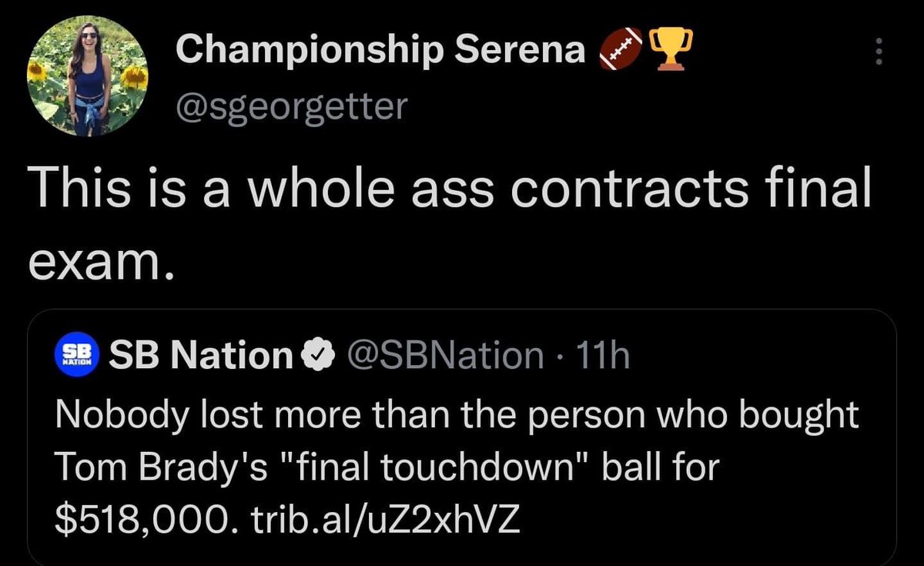The width and height of the screenshot is (924, 566).
Task: Open the SB Nation account name
Action: (203, 355)
